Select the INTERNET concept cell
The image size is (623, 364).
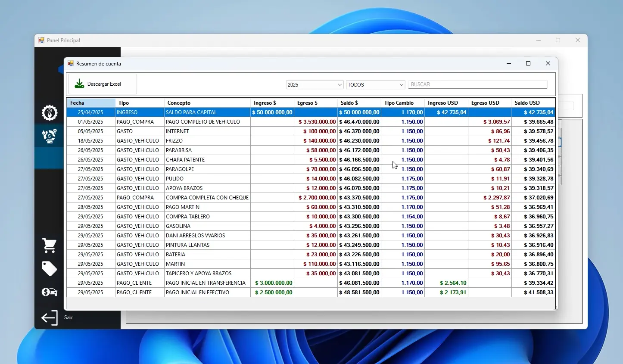pos(207,131)
